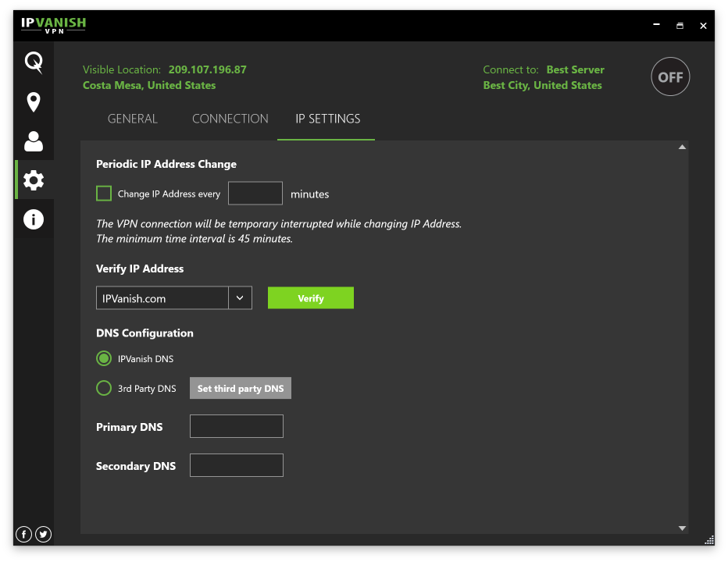Switch to the CONNECTION tab
Image resolution: width=728 pixels, height=562 pixels.
pos(230,119)
